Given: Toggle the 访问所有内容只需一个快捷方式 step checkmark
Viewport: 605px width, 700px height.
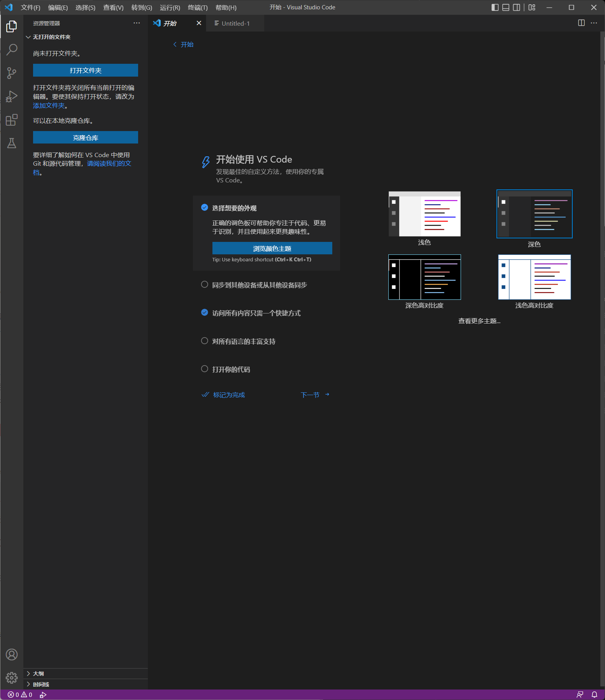Looking at the screenshot, I should point(204,313).
